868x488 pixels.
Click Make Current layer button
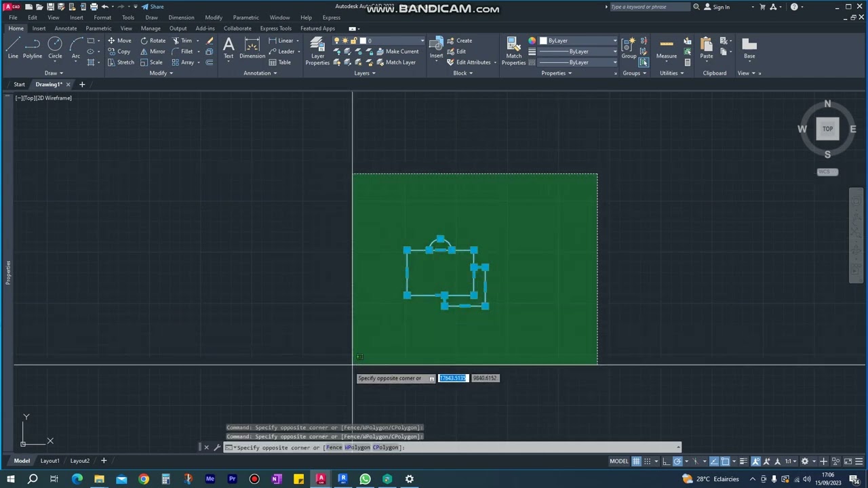397,52
